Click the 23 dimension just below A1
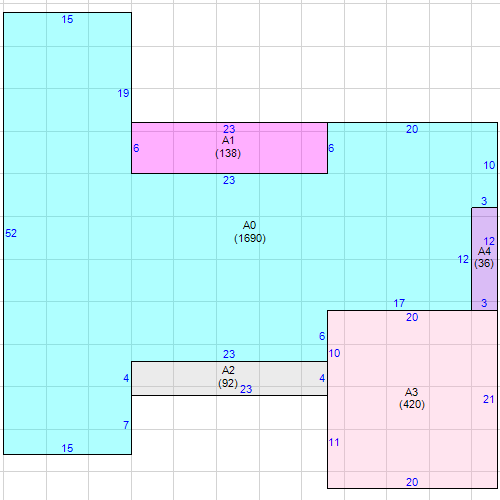500x500 pixels. pyautogui.click(x=229, y=180)
